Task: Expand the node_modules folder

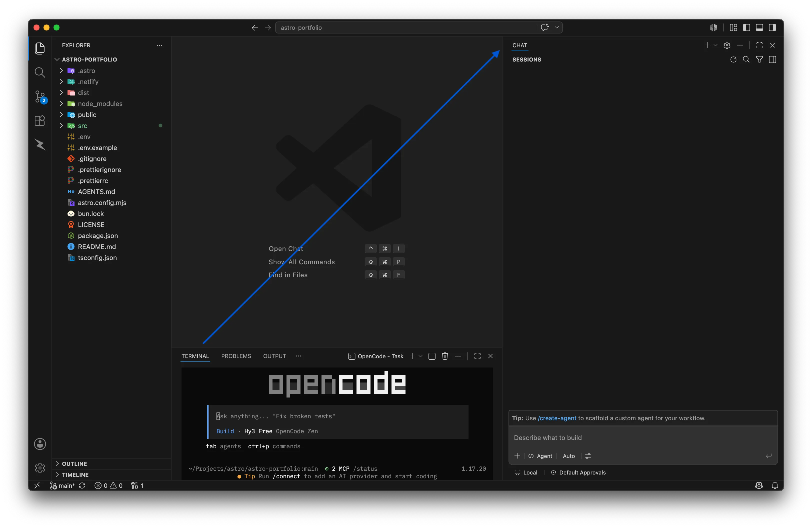Action: click(111, 103)
